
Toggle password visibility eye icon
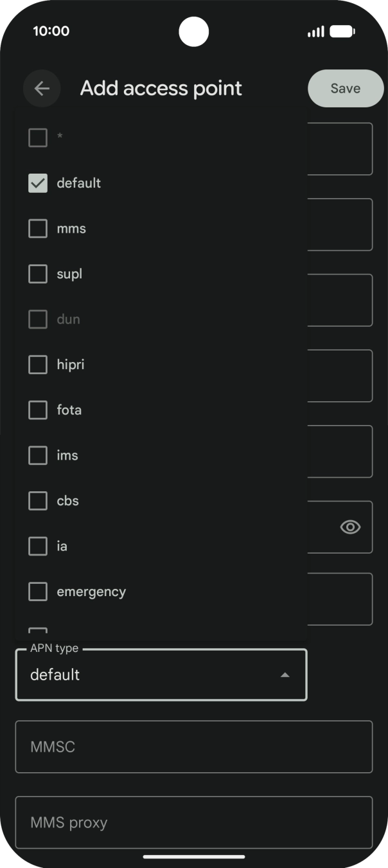point(350,527)
